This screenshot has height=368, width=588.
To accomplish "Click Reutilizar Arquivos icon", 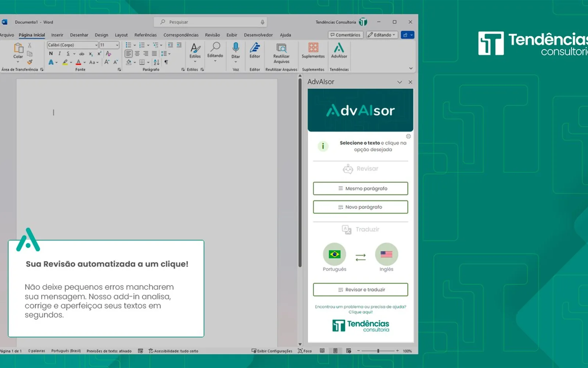I will pyautogui.click(x=282, y=48).
